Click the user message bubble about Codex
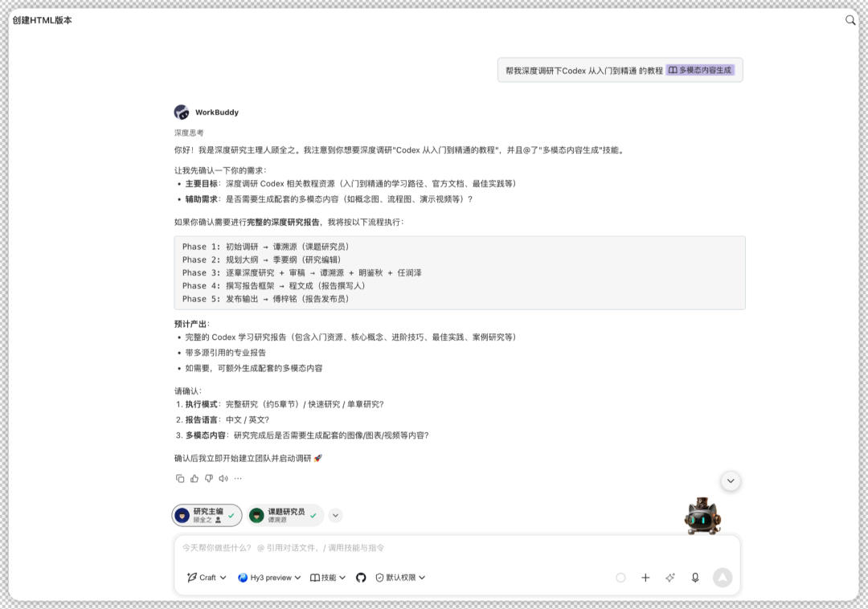 pyautogui.click(x=620, y=70)
